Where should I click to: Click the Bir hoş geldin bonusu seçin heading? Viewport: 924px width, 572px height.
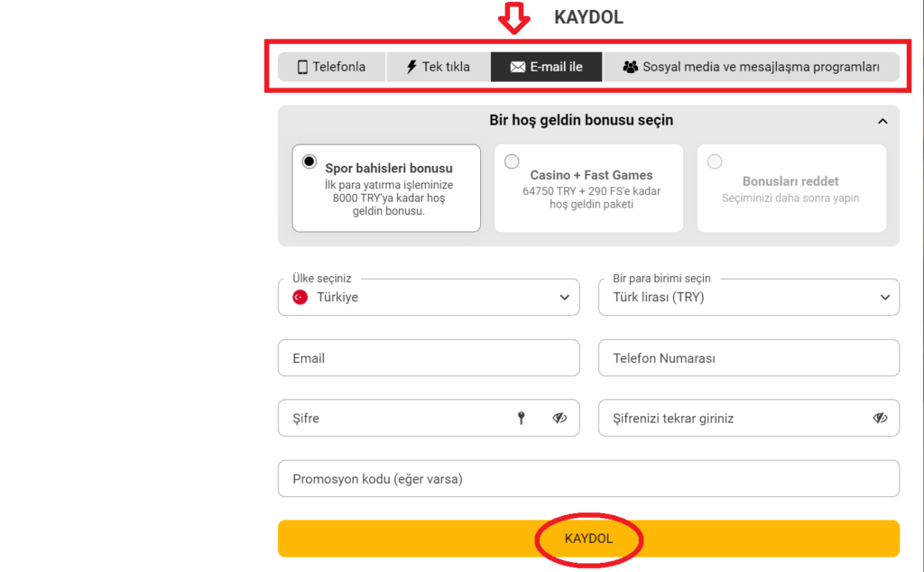click(x=581, y=120)
